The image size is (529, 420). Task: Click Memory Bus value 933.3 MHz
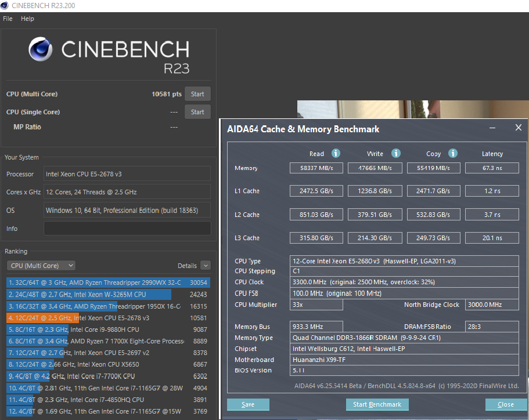point(316,326)
